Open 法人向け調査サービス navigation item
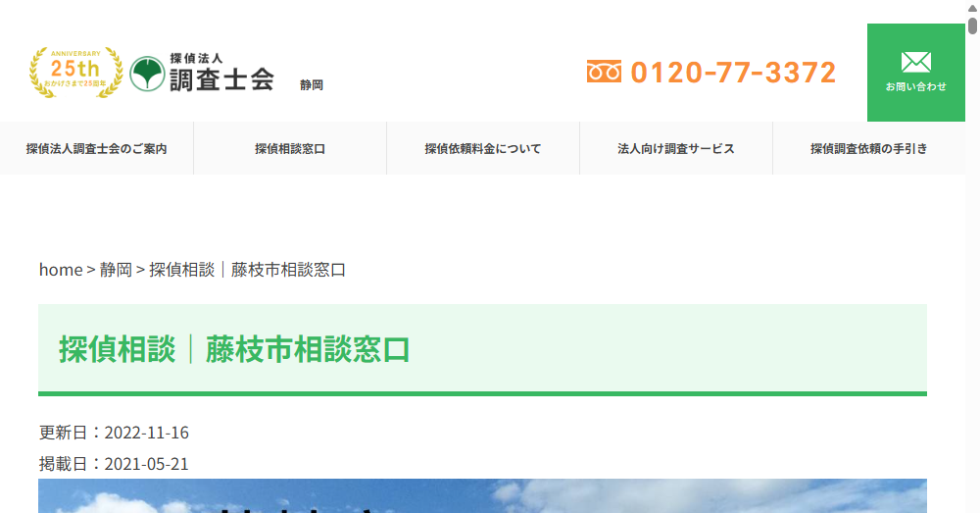This screenshot has width=980, height=513. pyautogui.click(x=675, y=149)
